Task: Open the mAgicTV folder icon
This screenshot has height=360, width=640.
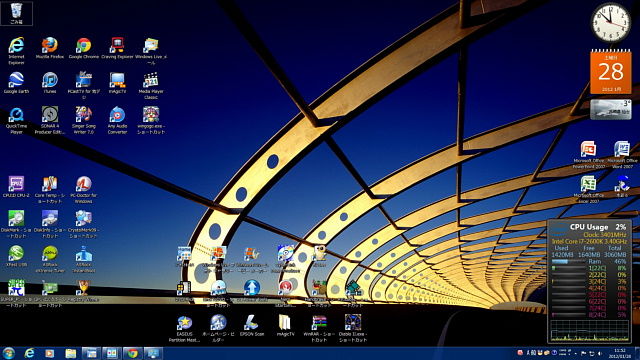Action: (285, 326)
